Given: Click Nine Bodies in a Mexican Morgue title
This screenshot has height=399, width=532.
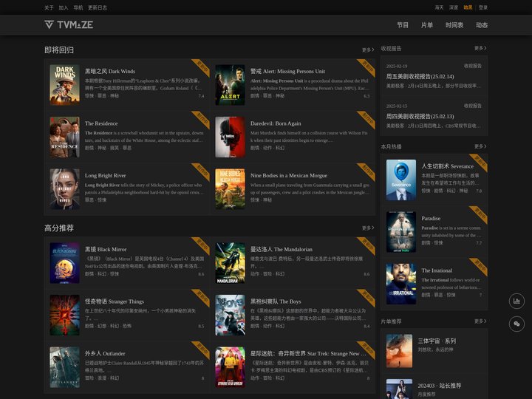Looking at the screenshot, I should [289, 175].
